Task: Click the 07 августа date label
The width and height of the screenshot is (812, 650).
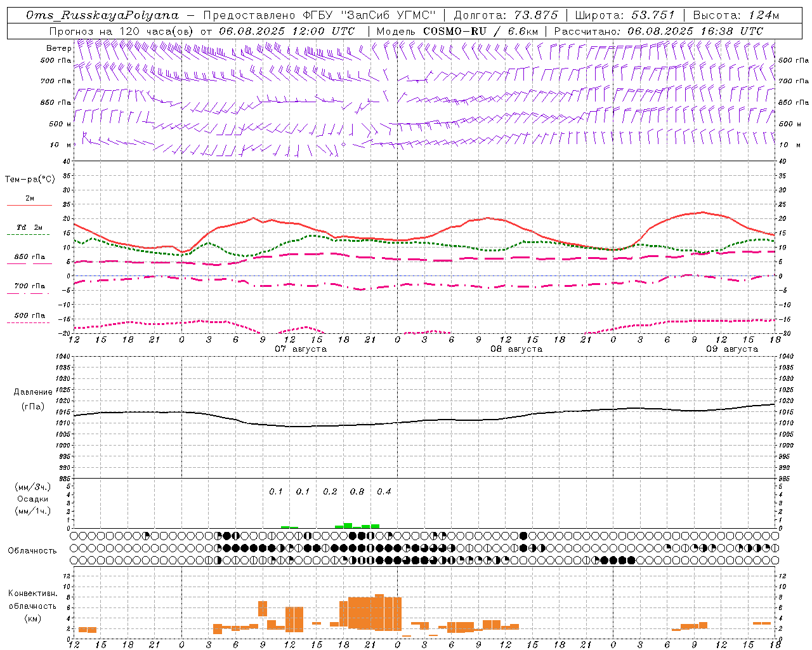Action: point(301,349)
